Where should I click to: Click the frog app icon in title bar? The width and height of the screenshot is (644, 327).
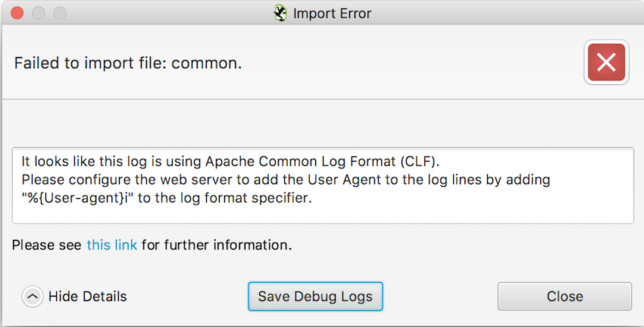(x=280, y=13)
